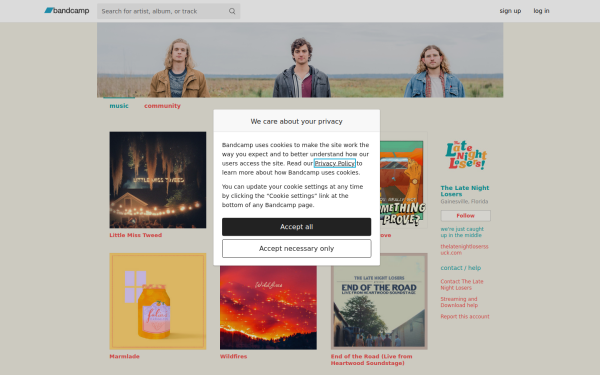Open thelatenightloserssuck.com link
The height and width of the screenshot is (375, 600).
tap(464, 249)
